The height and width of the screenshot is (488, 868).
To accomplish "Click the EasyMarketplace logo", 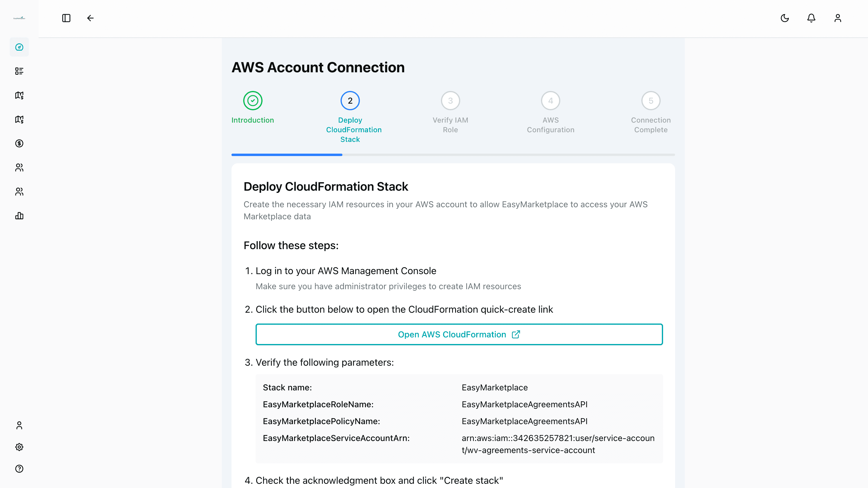I will (19, 18).
